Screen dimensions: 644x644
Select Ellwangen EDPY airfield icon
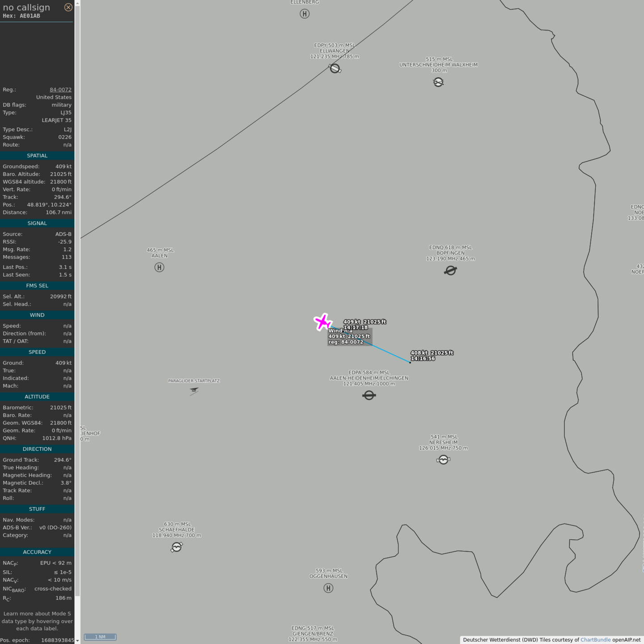click(x=335, y=68)
